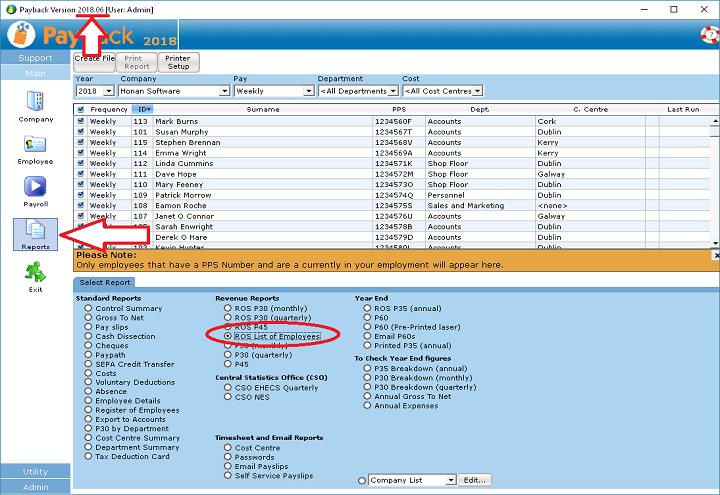Select the Eamon Roche surname cell

point(263,206)
